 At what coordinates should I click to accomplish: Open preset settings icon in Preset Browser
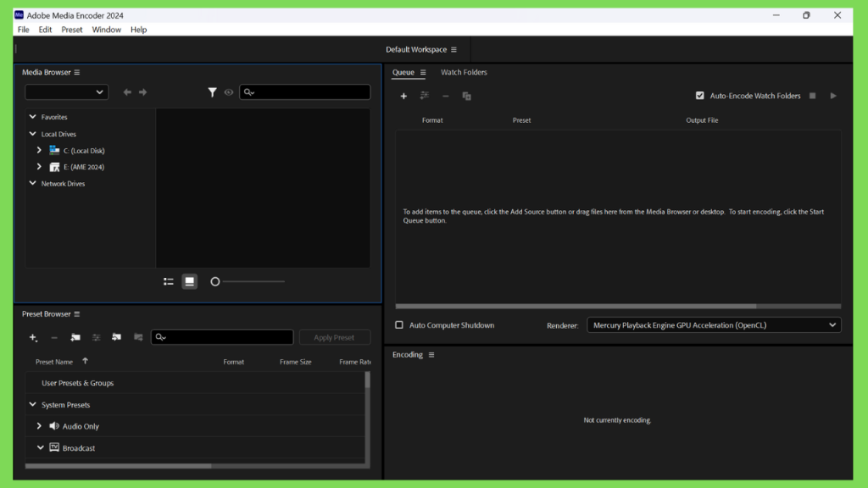click(97, 337)
